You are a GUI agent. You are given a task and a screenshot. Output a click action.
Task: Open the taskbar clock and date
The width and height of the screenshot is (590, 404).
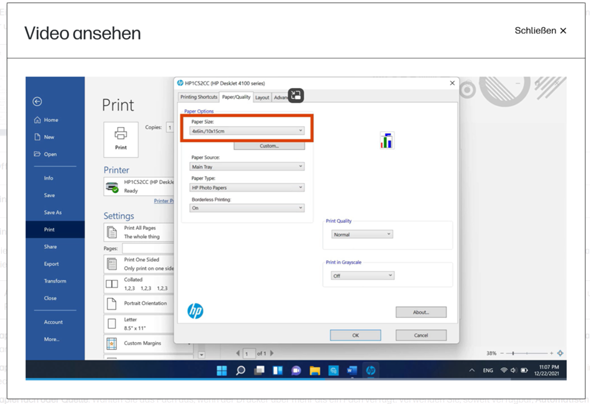pyautogui.click(x=548, y=370)
